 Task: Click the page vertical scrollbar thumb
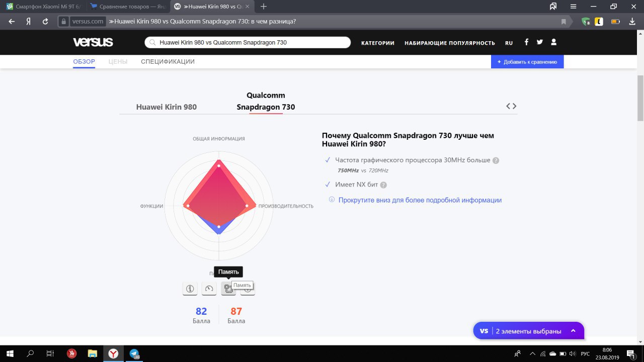640,98
